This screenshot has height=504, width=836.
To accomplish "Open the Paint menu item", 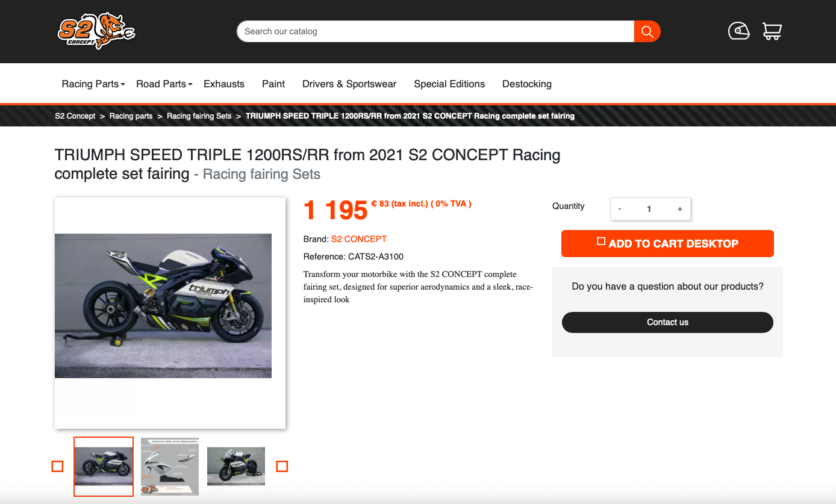I will (273, 84).
